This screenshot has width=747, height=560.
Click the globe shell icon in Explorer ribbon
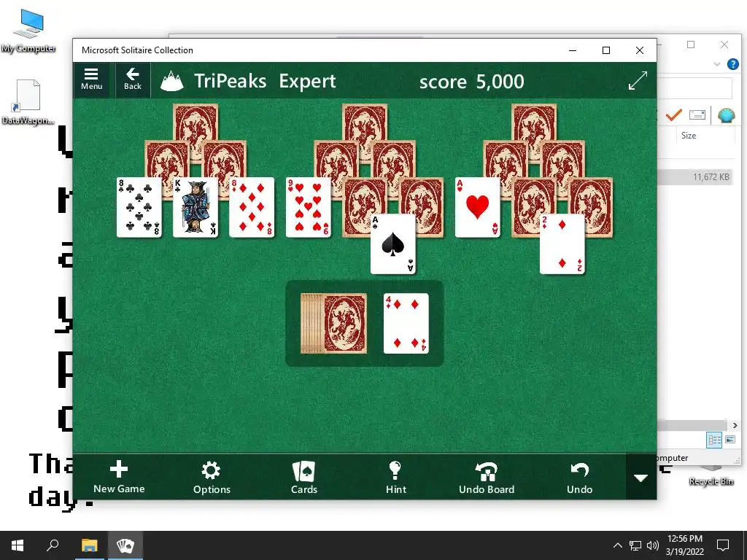(726, 114)
